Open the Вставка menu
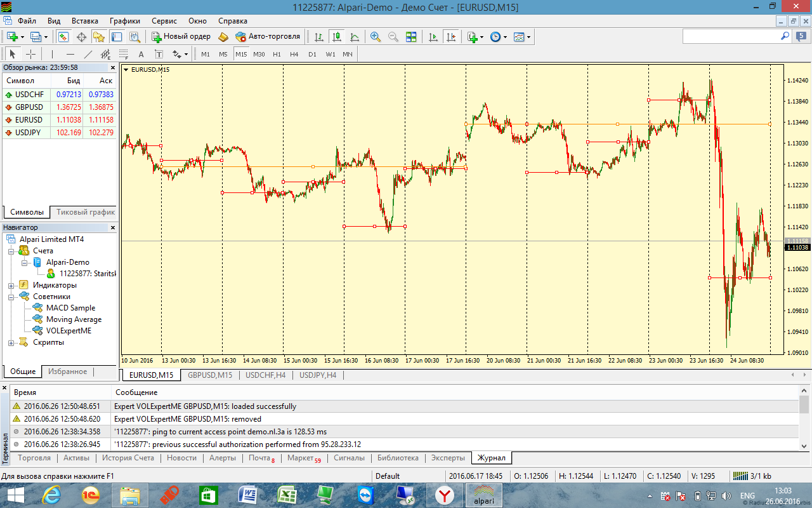 pyautogui.click(x=85, y=21)
